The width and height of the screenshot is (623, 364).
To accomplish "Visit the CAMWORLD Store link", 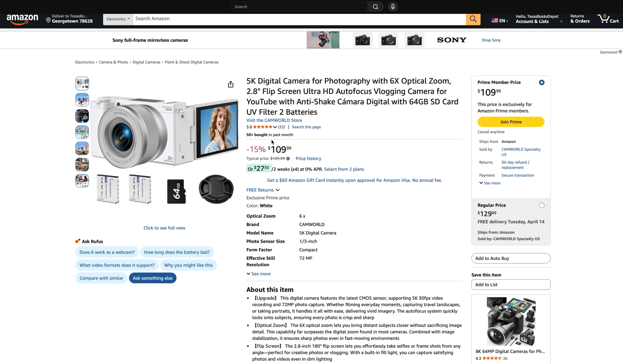I will pyautogui.click(x=274, y=120).
